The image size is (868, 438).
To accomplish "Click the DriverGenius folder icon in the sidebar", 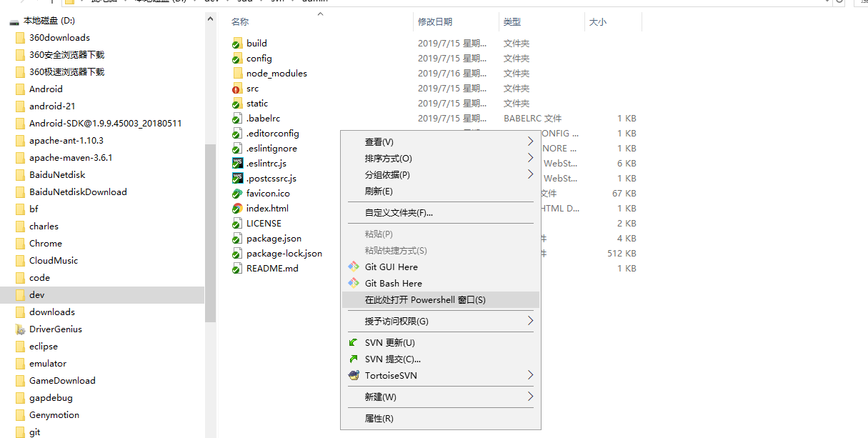I will (x=20, y=329).
